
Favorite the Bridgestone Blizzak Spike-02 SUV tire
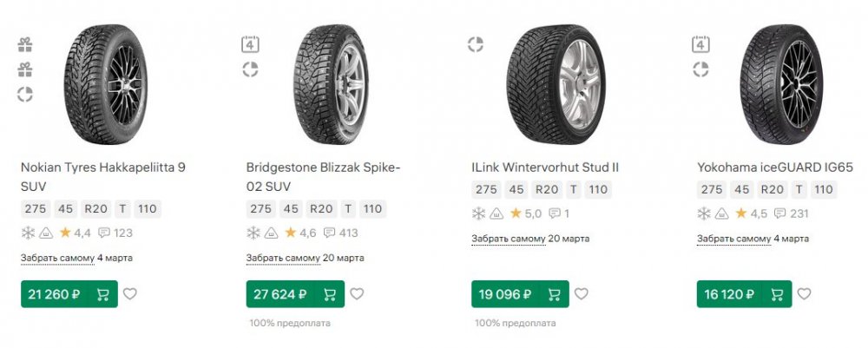click(x=355, y=294)
